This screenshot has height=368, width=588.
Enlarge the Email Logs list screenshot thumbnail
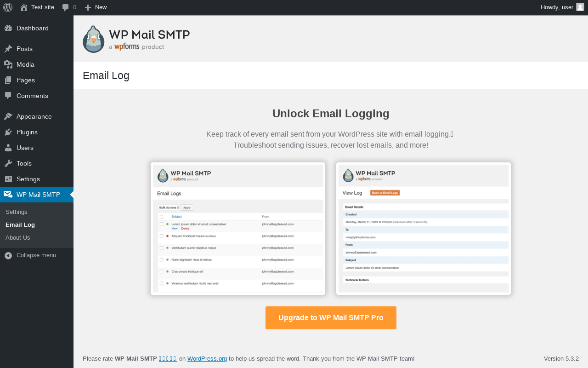pos(238,229)
